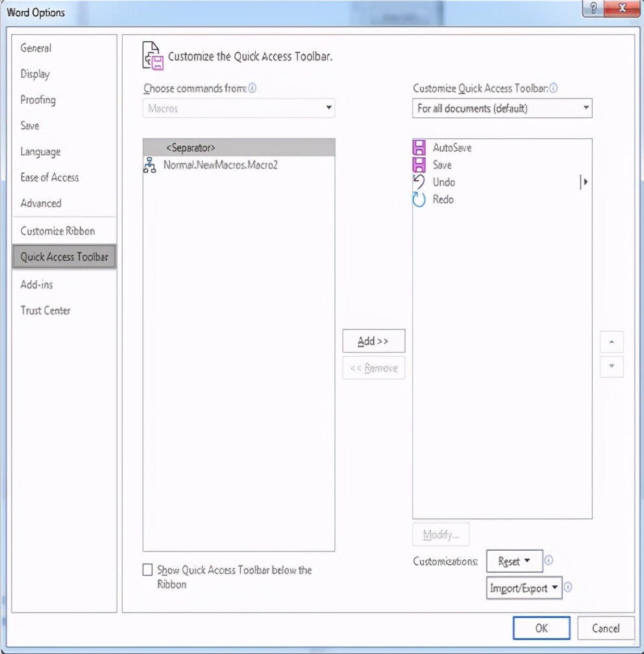The height and width of the screenshot is (654, 644).
Task: Click the info icon next to Reset
Action: (549, 560)
